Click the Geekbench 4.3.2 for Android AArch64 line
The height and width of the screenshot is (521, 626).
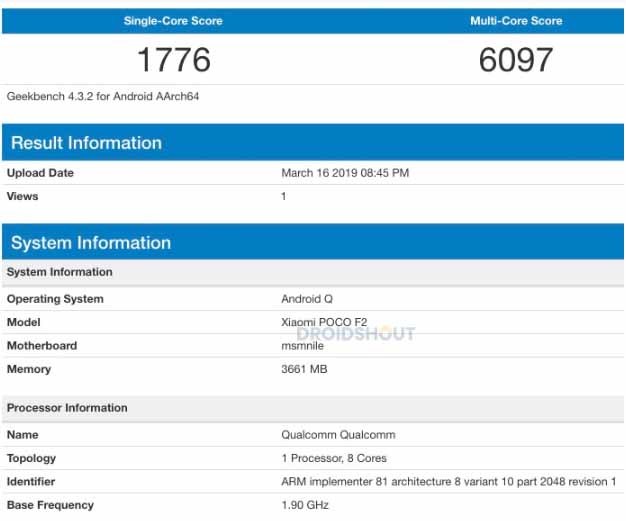(103, 96)
